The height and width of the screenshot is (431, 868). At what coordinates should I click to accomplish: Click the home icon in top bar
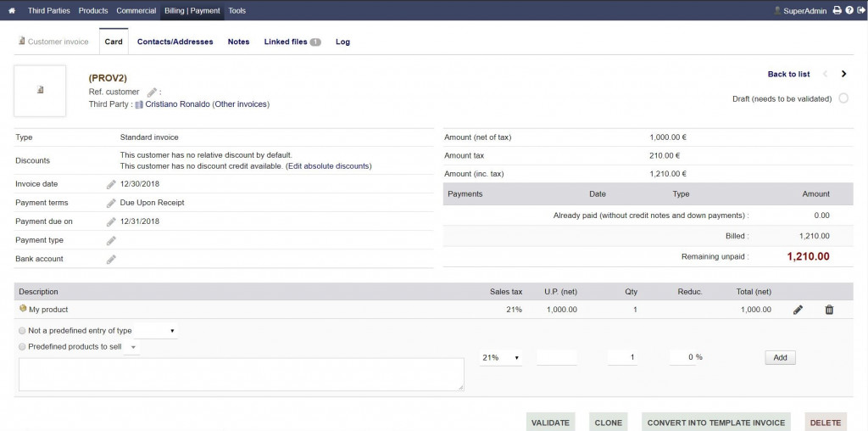(12, 11)
